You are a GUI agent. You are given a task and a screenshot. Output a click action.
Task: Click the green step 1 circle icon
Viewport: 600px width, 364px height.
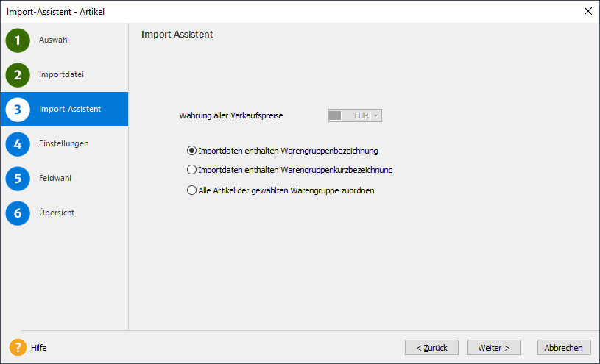pos(18,40)
